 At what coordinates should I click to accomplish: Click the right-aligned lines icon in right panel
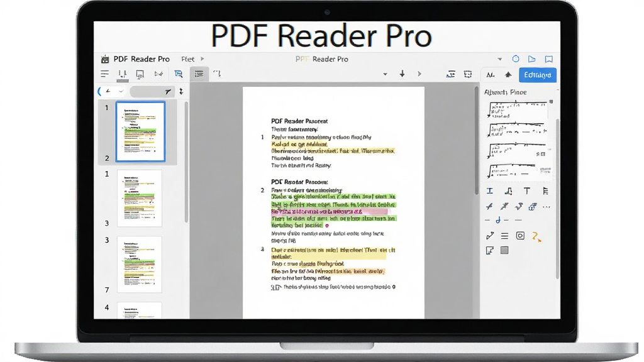point(545,191)
